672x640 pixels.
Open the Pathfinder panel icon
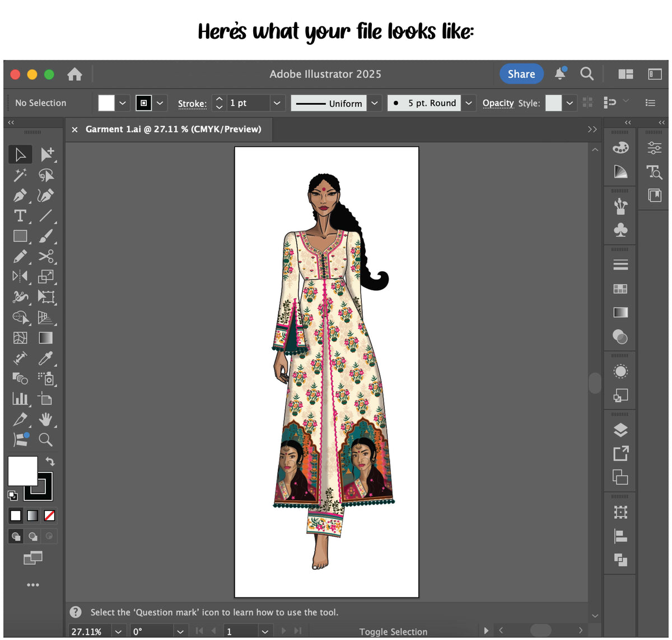pyautogui.click(x=620, y=559)
